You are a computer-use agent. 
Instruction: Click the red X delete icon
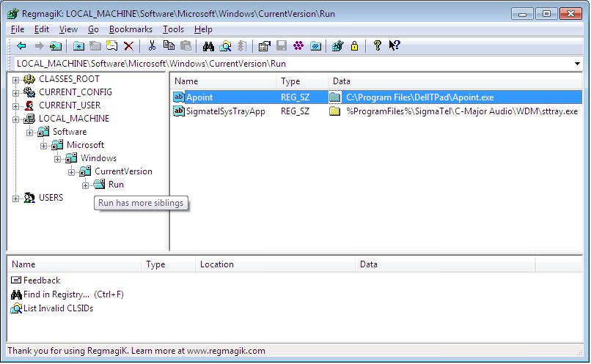129,46
